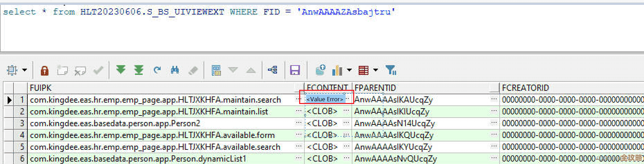
Task: Open CLOB ellipsis button in row 2
Action: click(x=346, y=111)
